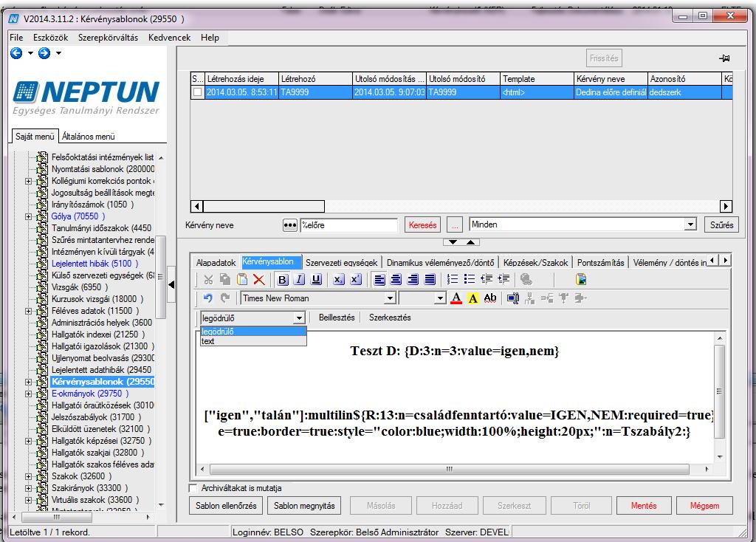Open the Szerepkörváltás menu
Viewport: 756px width, 542px height.
click(108, 38)
